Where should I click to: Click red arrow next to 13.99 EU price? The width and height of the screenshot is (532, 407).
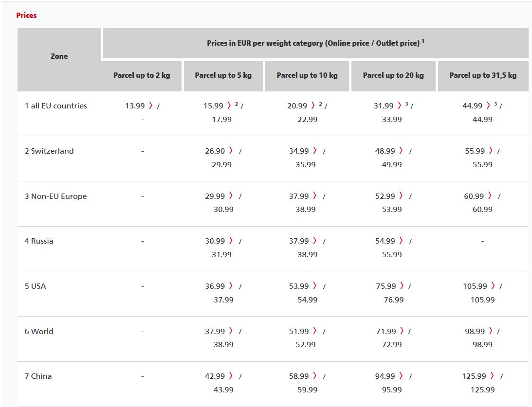point(150,106)
